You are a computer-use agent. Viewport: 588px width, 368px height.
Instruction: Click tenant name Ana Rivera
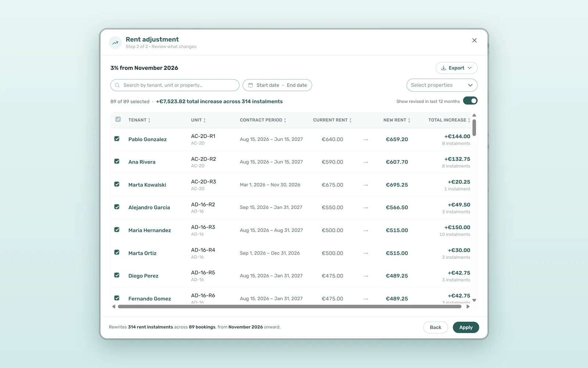click(x=142, y=162)
